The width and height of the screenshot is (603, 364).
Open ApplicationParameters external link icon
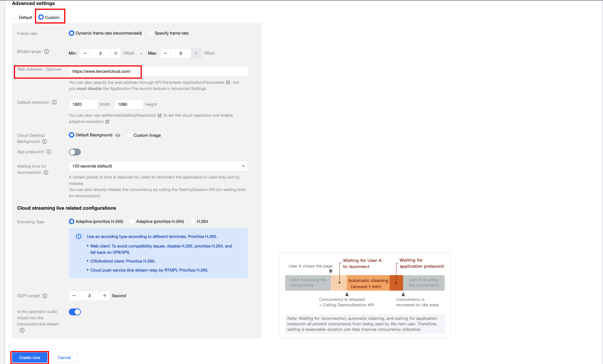click(228, 82)
